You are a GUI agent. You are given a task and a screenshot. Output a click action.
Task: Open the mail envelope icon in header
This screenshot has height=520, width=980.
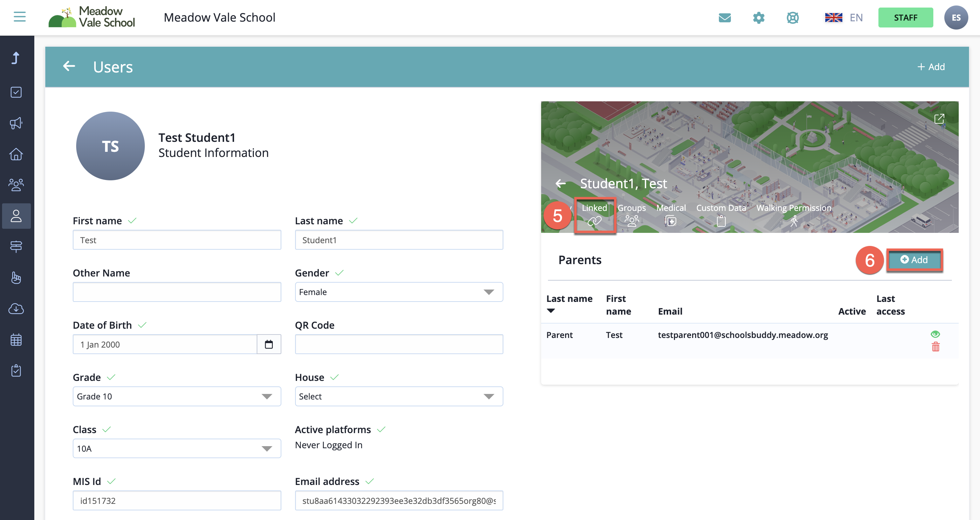point(725,18)
